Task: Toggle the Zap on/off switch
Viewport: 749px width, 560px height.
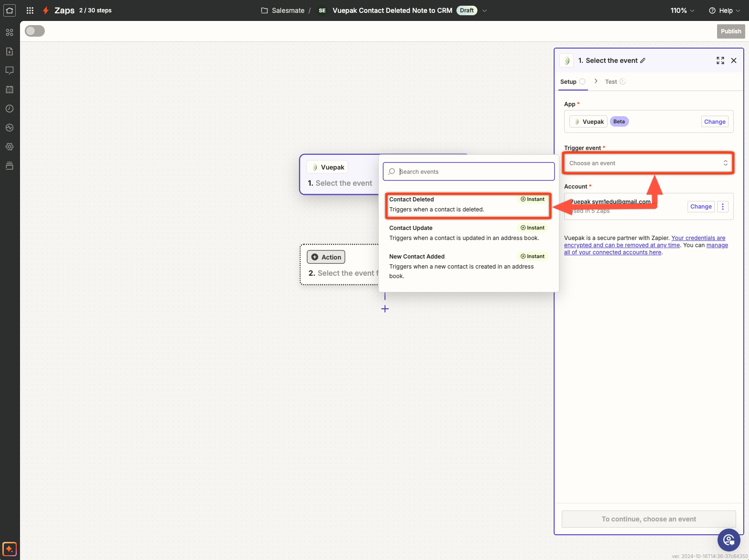Action: [35, 31]
